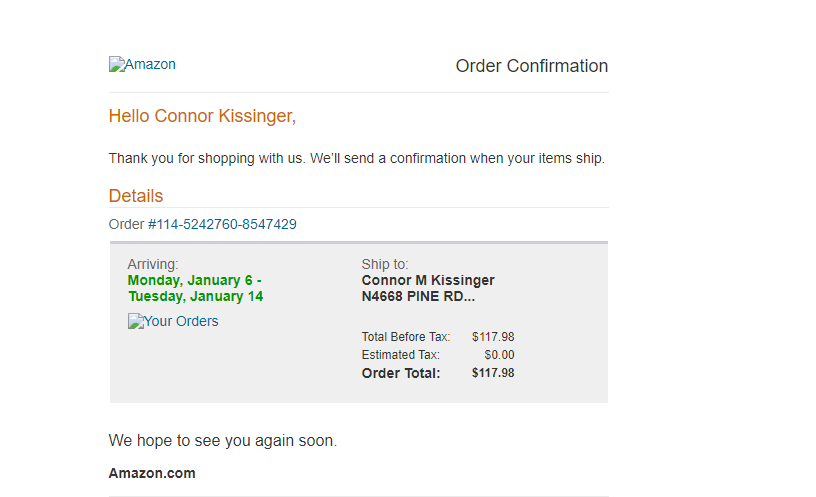
Task: Open order #114-5242760-8547429 link
Action: tap(222, 224)
